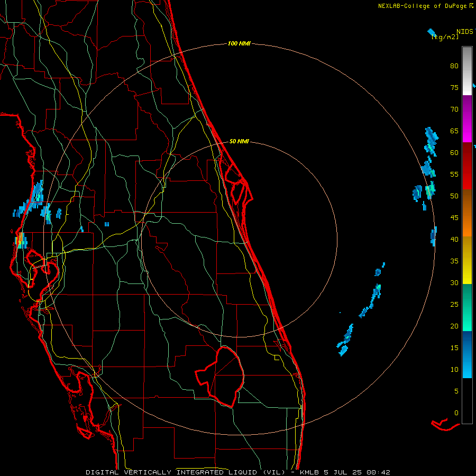Click the NIDS label above the scale
The height and width of the screenshot is (476, 476).
click(465, 32)
